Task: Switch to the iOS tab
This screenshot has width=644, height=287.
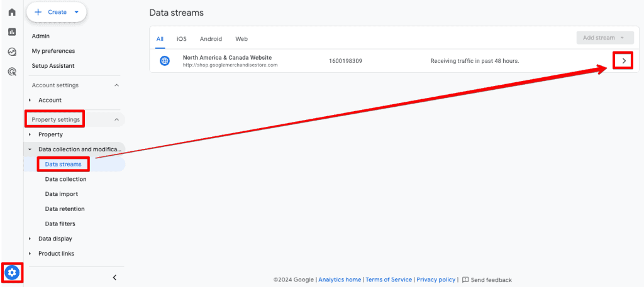Action: (x=182, y=39)
